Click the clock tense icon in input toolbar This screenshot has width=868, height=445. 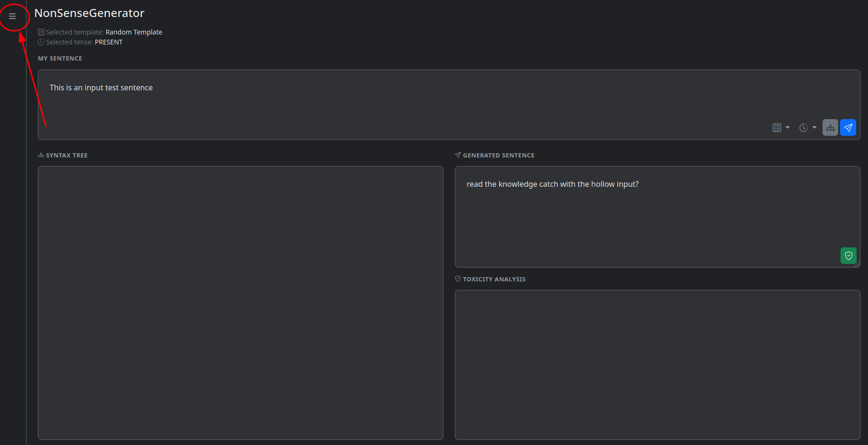(x=804, y=128)
